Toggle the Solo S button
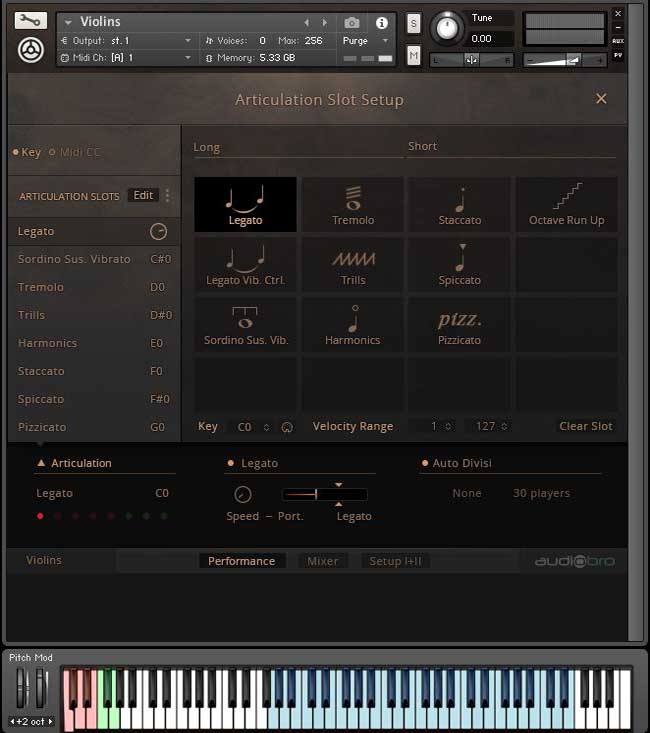The image size is (650, 733). pyautogui.click(x=413, y=23)
